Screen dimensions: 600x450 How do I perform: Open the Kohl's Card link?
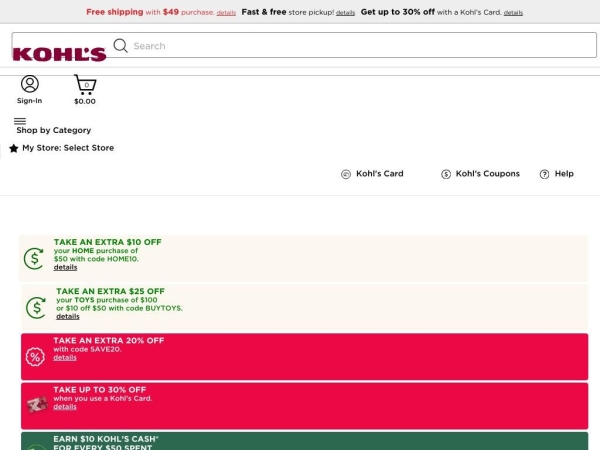(380, 174)
